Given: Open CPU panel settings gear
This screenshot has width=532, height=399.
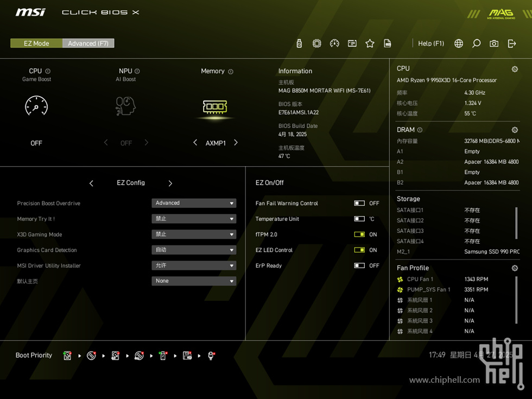Looking at the screenshot, I should (515, 69).
